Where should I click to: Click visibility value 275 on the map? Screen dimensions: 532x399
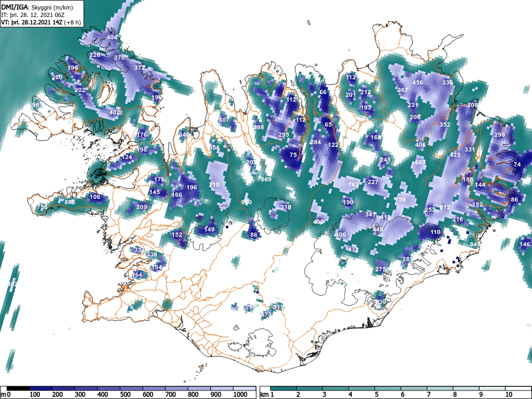coord(380,269)
